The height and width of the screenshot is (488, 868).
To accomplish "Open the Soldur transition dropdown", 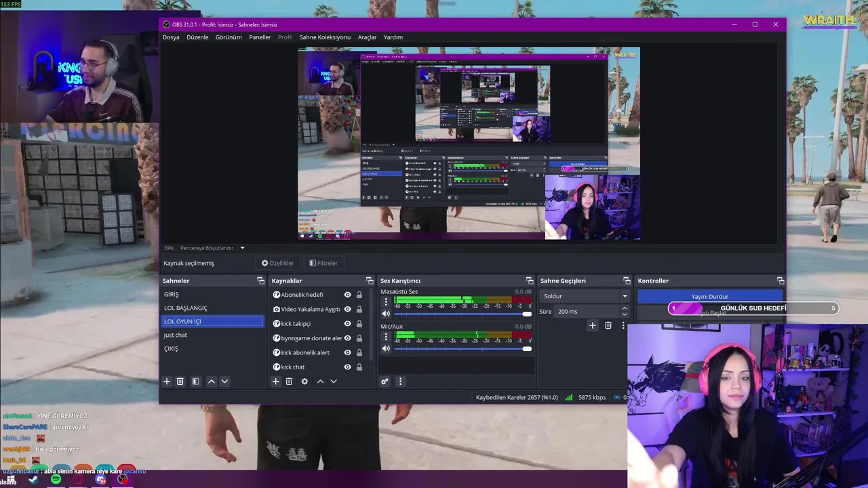I will (585, 296).
